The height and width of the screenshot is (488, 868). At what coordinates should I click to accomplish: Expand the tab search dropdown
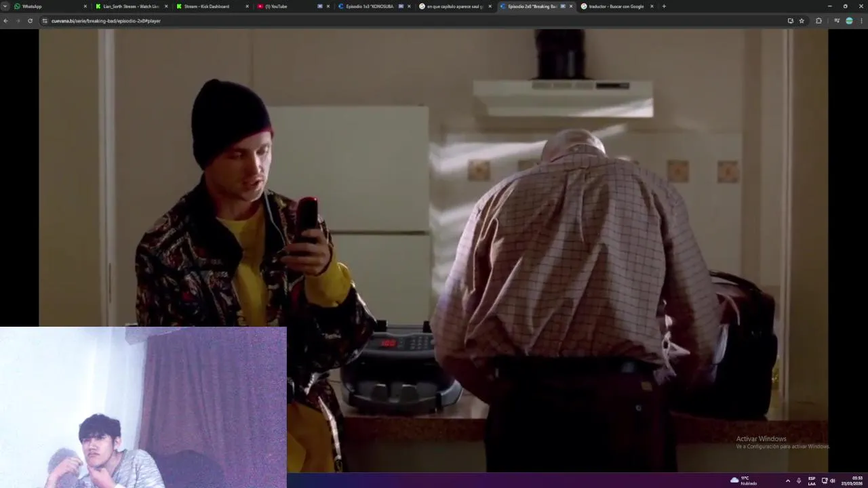pyautogui.click(x=5, y=6)
